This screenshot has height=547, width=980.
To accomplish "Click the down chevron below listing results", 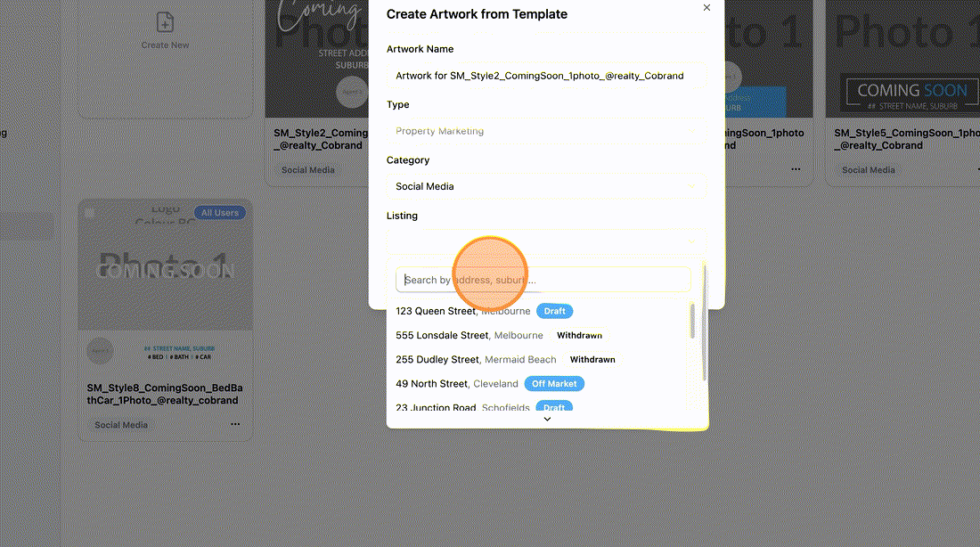I will (547, 420).
